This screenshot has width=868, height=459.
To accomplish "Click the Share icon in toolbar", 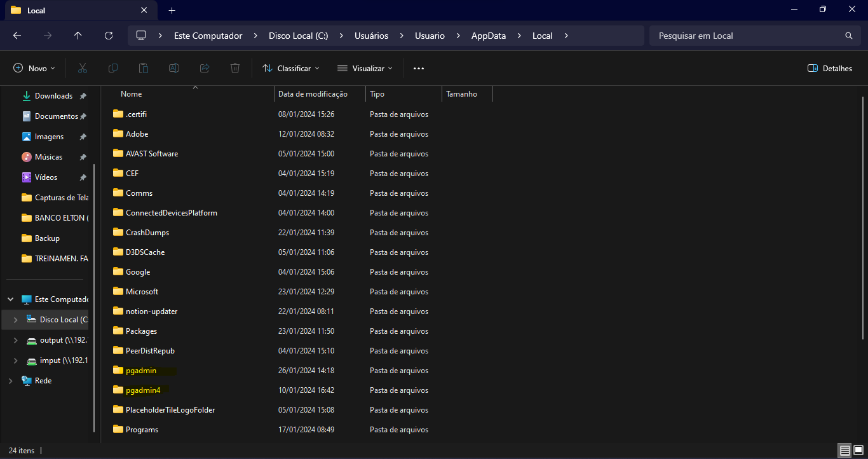I will [205, 68].
